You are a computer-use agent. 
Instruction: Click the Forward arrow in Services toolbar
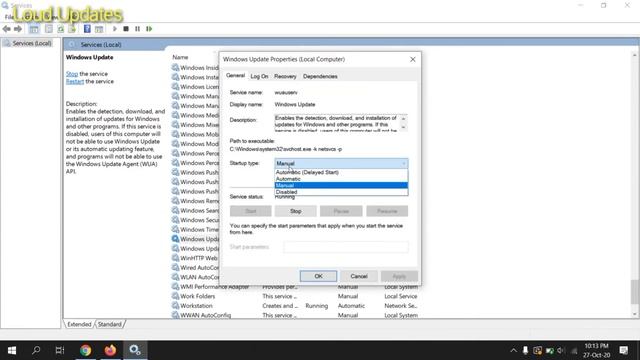pyautogui.click(x=18, y=29)
